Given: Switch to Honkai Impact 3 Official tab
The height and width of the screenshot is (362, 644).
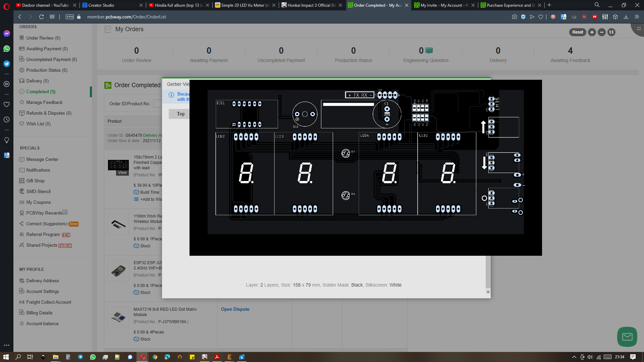Looking at the screenshot, I should tap(311, 5).
